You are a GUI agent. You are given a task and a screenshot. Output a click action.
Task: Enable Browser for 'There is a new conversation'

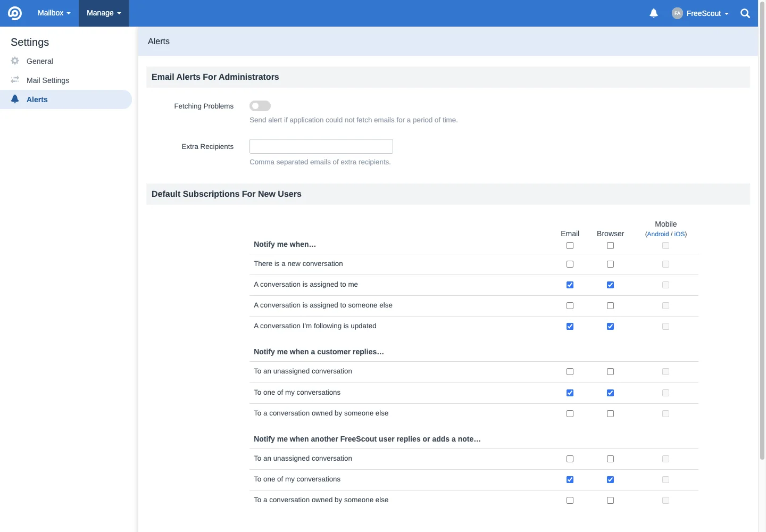pyautogui.click(x=610, y=264)
